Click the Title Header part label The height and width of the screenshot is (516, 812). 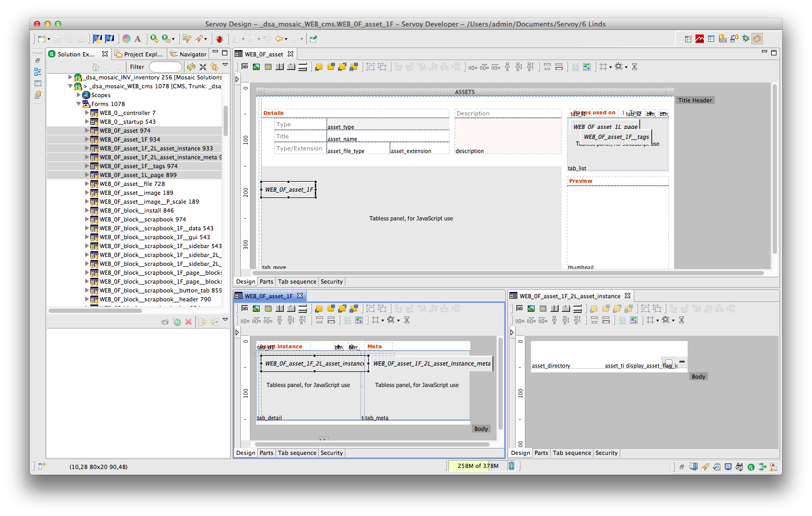[695, 100]
